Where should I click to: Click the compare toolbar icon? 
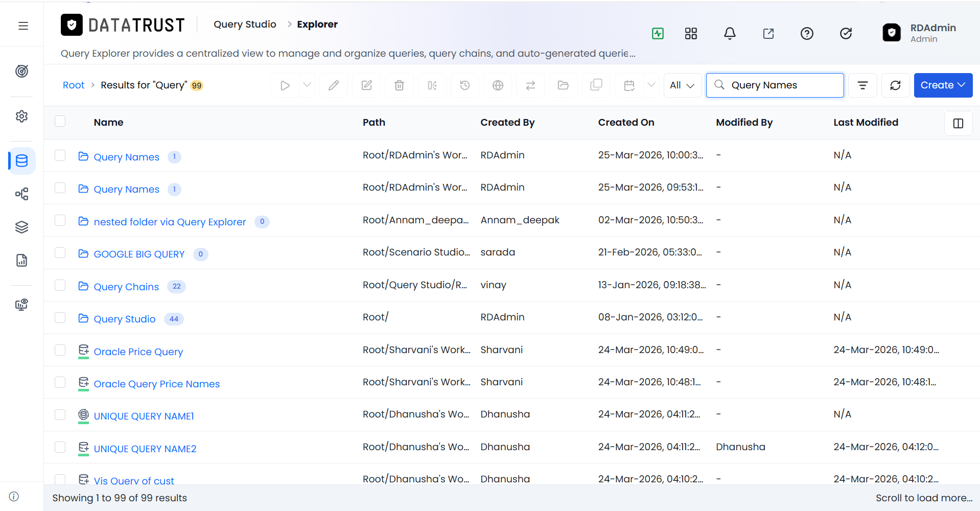(432, 85)
